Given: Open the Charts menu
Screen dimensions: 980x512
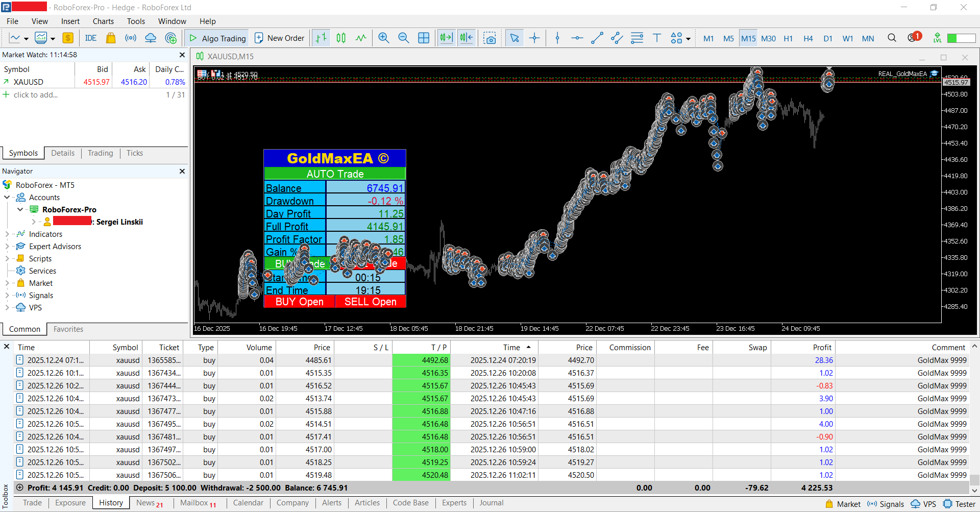Looking at the screenshot, I should [x=103, y=21].
